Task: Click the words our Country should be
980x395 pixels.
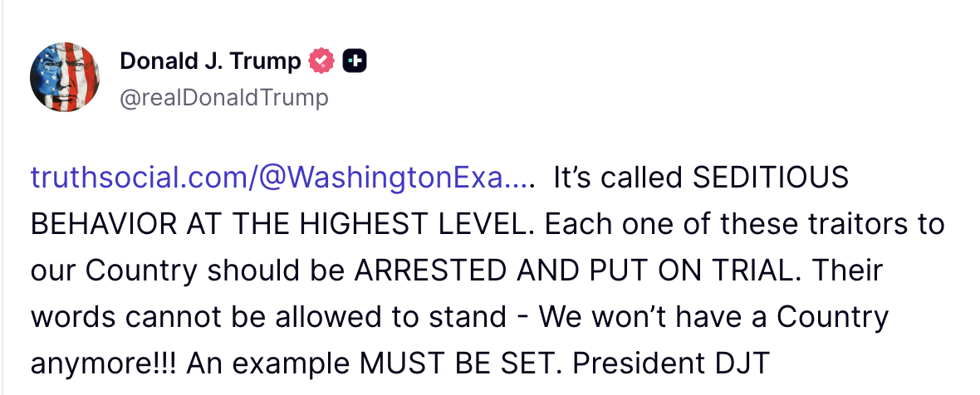Action: 187,271
